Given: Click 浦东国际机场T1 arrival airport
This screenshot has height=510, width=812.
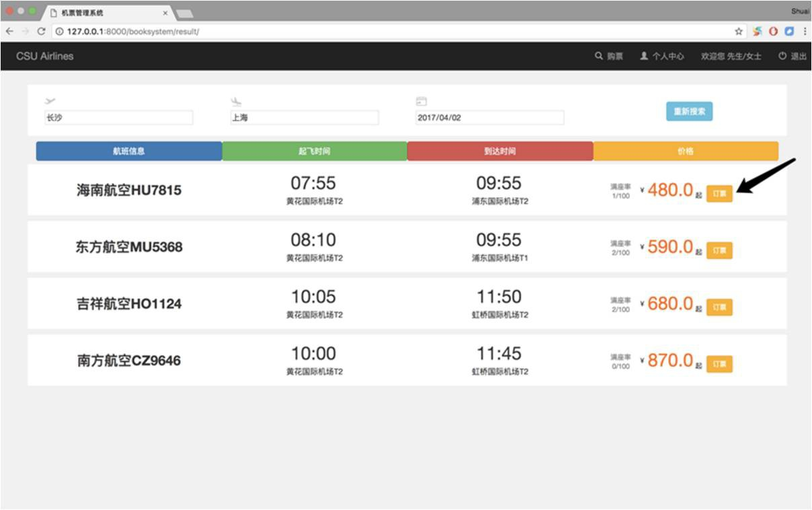Looking at the screenshot, I should tap(499, 258).
